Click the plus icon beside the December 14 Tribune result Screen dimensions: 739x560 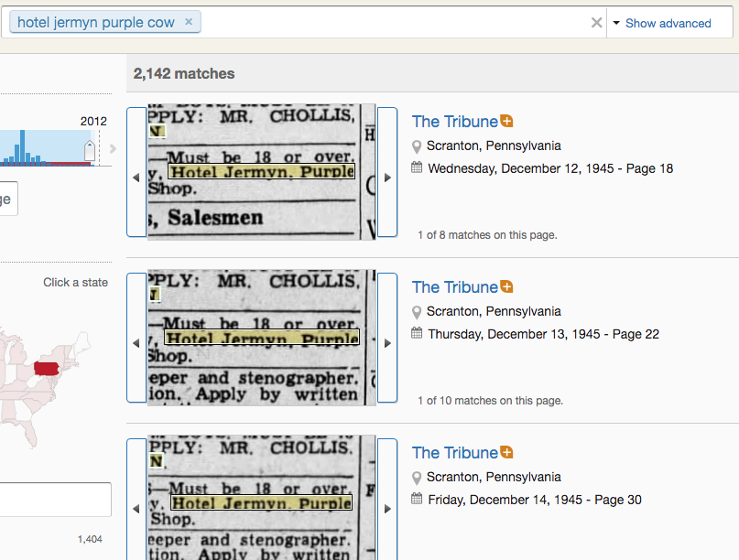[507, 452]
